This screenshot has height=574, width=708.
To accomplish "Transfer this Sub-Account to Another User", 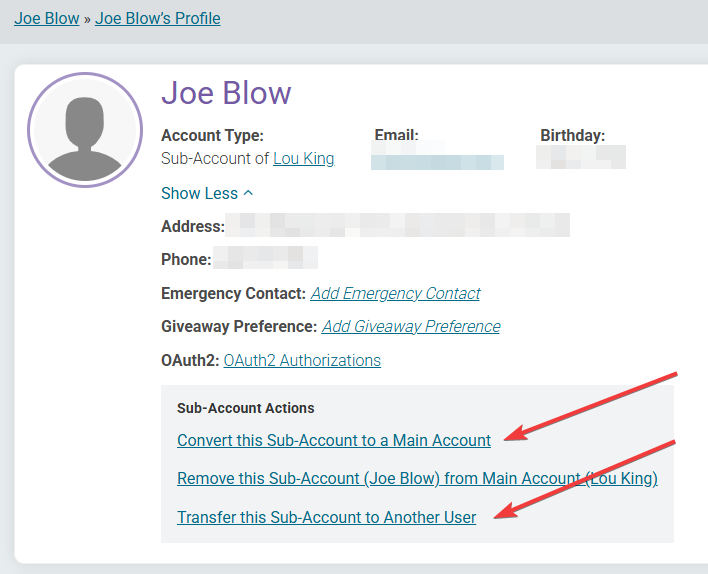I will point(326,517).
